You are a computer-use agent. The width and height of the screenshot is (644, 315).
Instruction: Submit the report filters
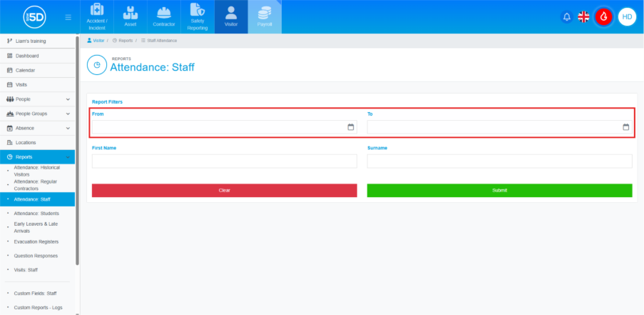pyautogui.click(x=499, y=191)
